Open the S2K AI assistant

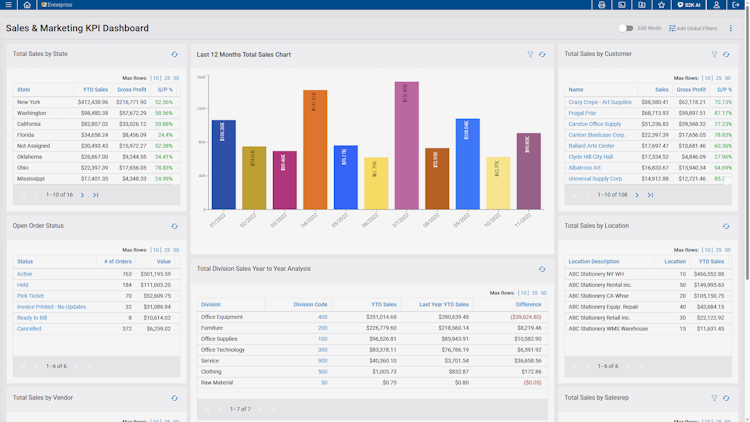pos(689,5)
